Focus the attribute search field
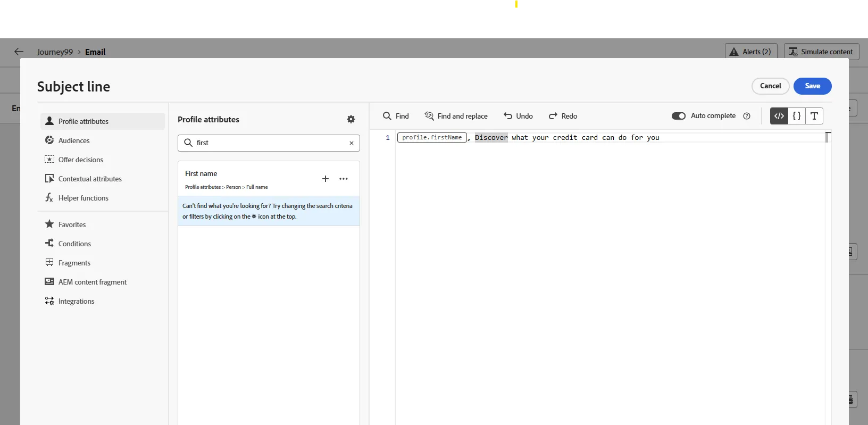The width and height of the screenshot is (868, 425). pos(269,143)
